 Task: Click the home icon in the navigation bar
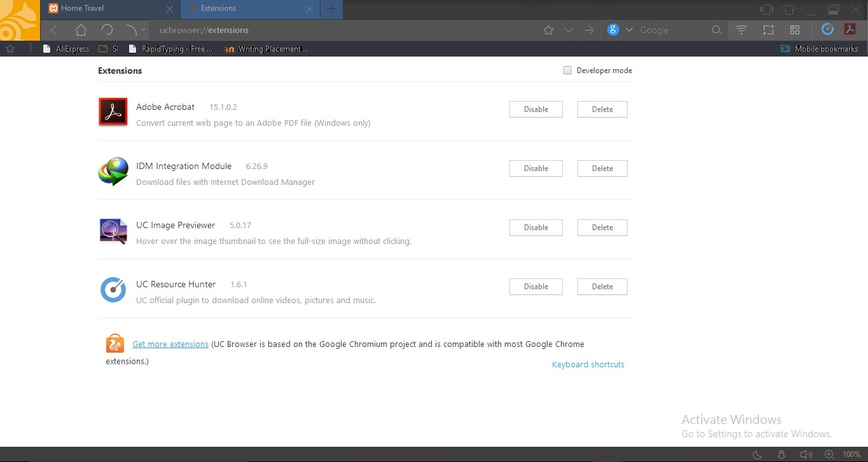pos(81,30)
